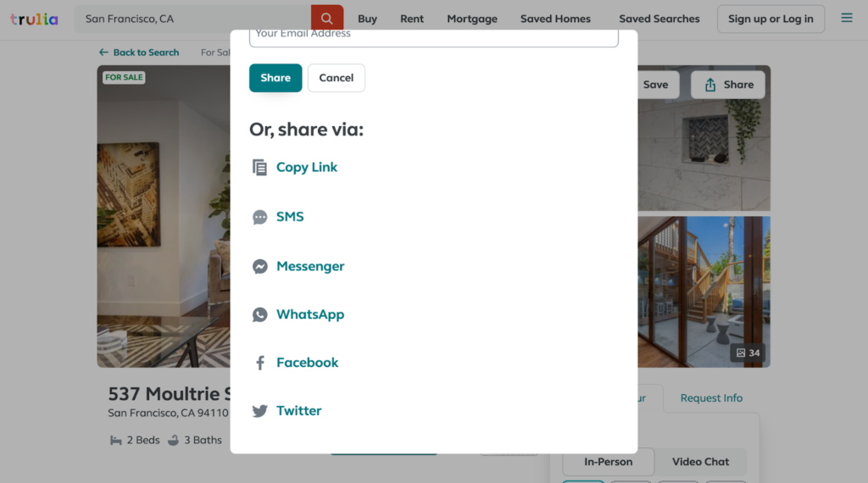
Task: Share listing via Copy Link
Action: (x=307, y=167)
